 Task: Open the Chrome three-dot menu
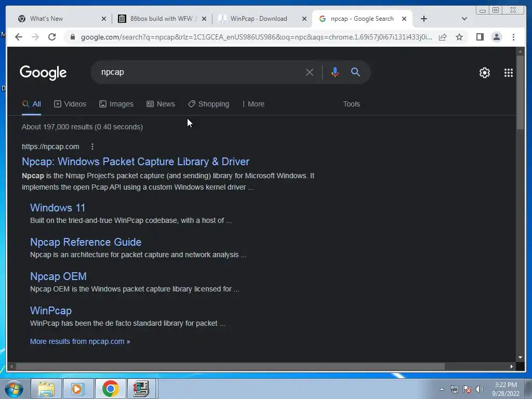click(513, 37)
